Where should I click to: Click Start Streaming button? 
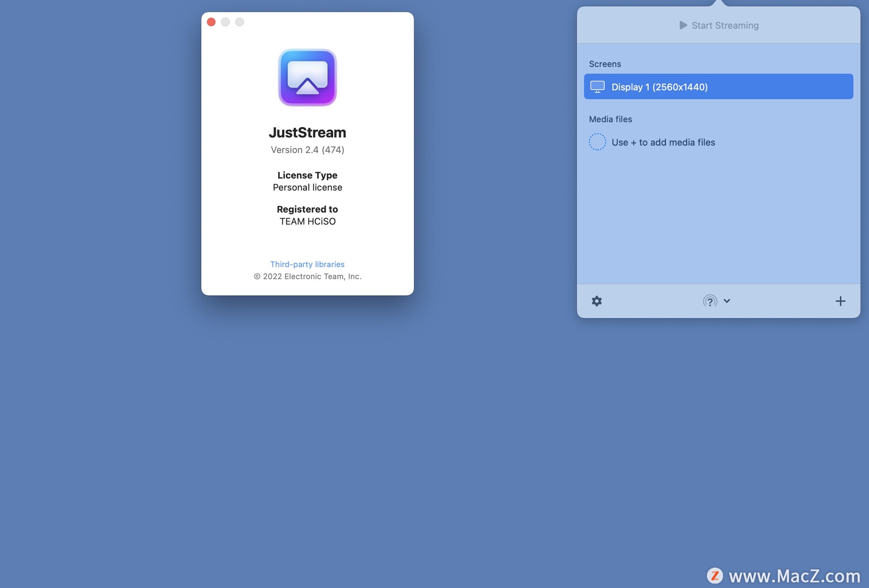719,25
